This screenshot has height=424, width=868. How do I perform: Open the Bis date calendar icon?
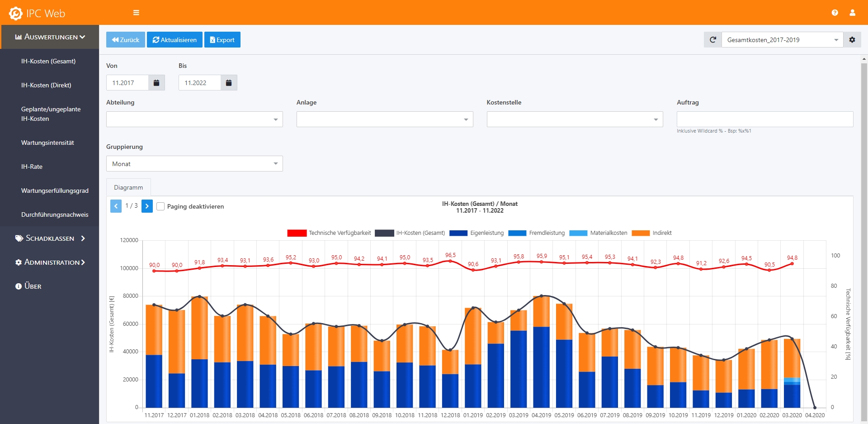click(229, 83)
